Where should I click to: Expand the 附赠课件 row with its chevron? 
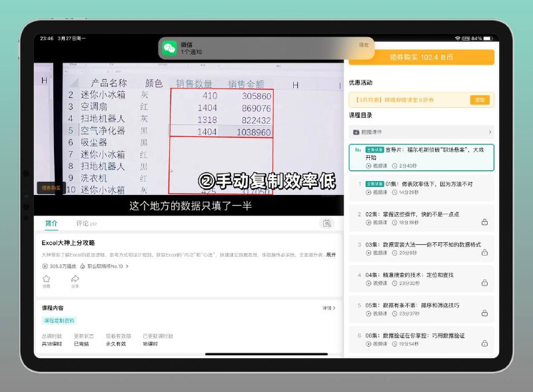(489, 132)
